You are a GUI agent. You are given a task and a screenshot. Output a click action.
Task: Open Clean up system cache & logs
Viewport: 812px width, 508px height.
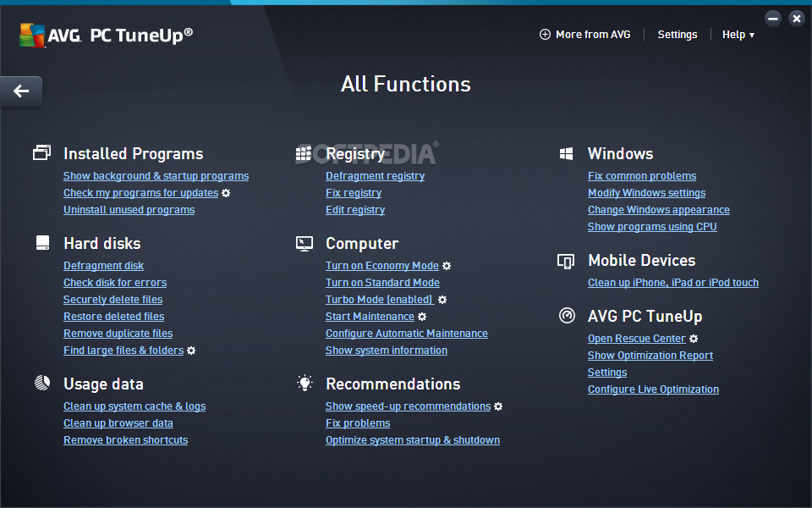[x=134, y=406]
